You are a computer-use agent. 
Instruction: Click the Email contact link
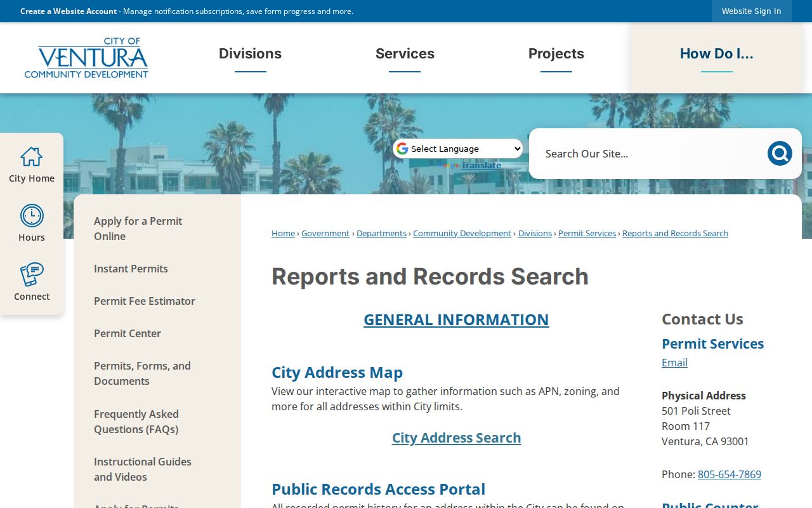674,363
